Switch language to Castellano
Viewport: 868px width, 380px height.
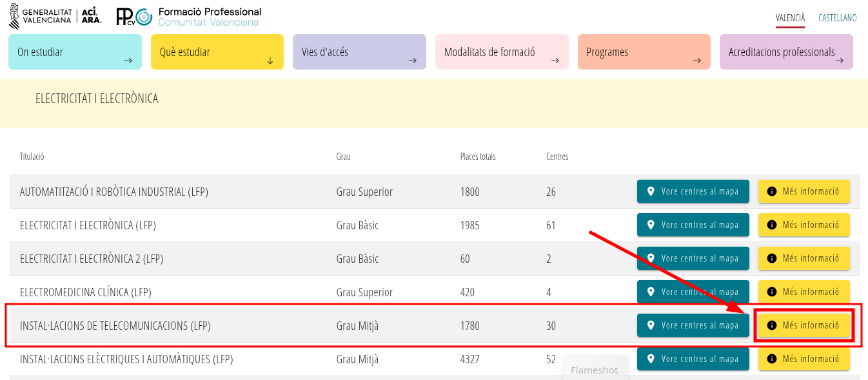(837, 18)
